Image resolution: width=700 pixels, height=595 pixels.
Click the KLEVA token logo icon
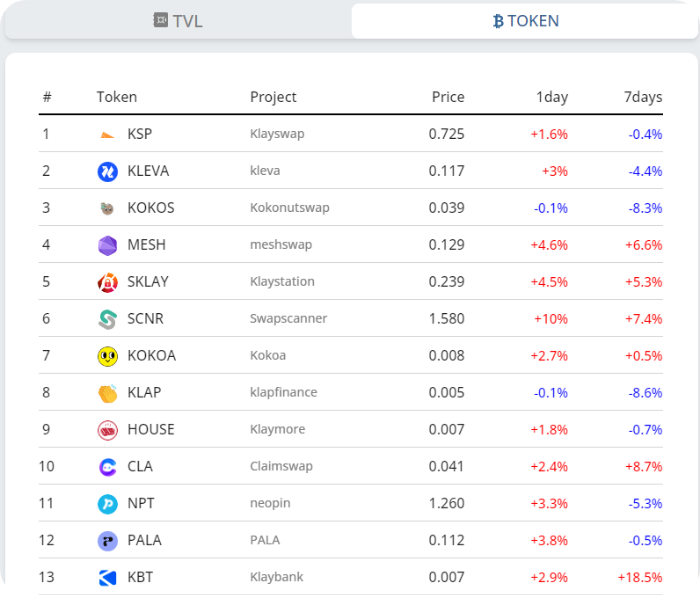click(x=107, y=171)
